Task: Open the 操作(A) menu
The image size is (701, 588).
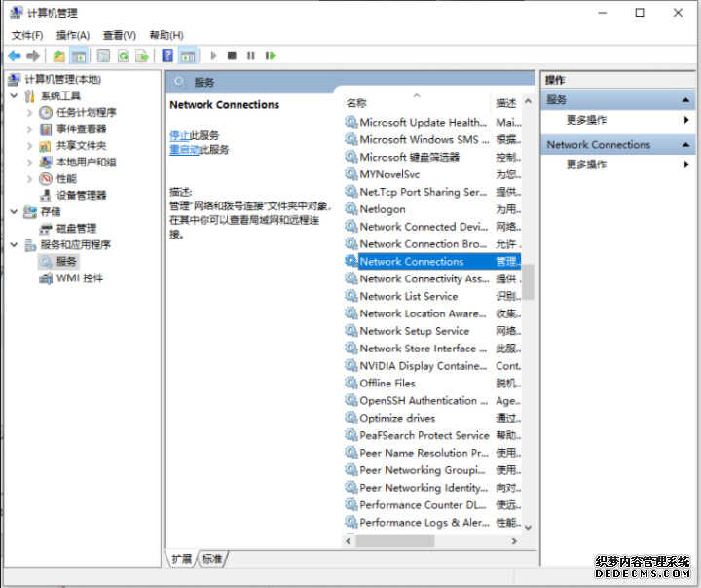Action: click(x=73, y=35)
